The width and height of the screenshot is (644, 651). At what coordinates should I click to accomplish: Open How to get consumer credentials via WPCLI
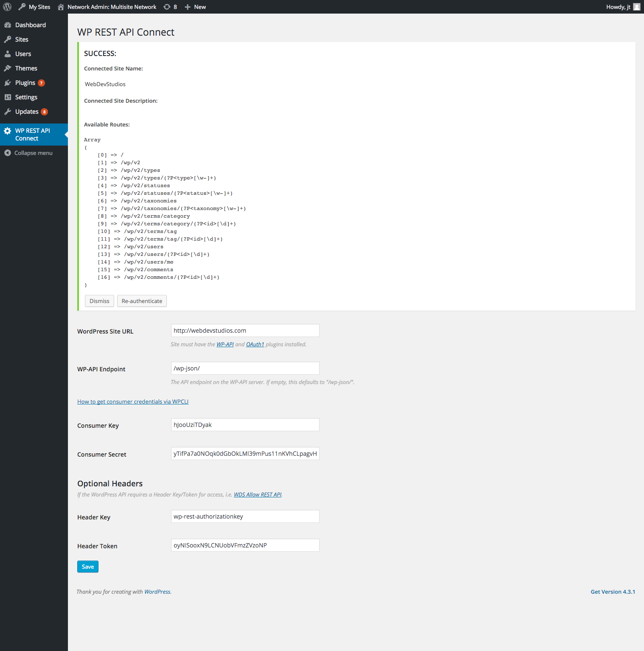(x=133, y=401)
